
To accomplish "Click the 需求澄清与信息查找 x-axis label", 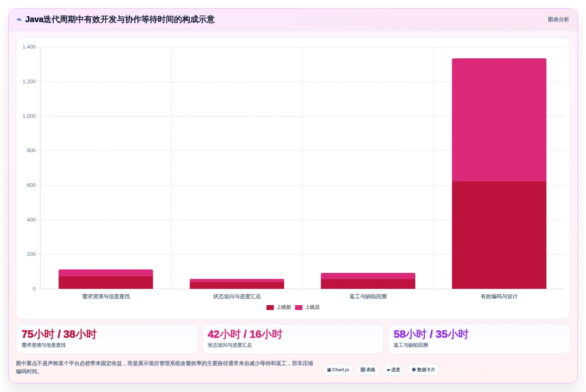I will point(106,297).
